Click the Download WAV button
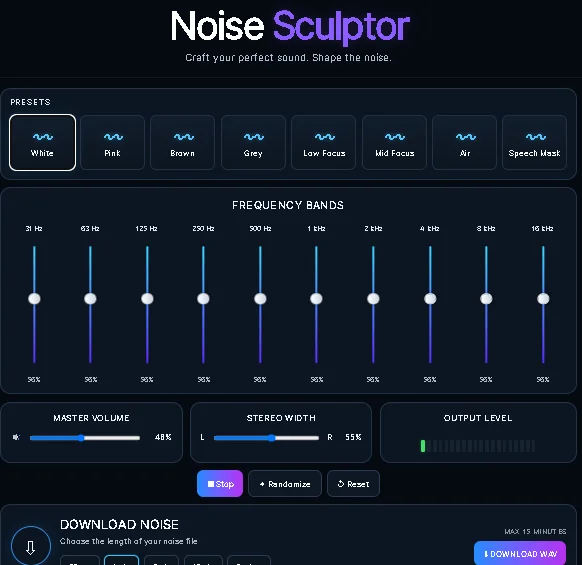 tap(520, 553)
